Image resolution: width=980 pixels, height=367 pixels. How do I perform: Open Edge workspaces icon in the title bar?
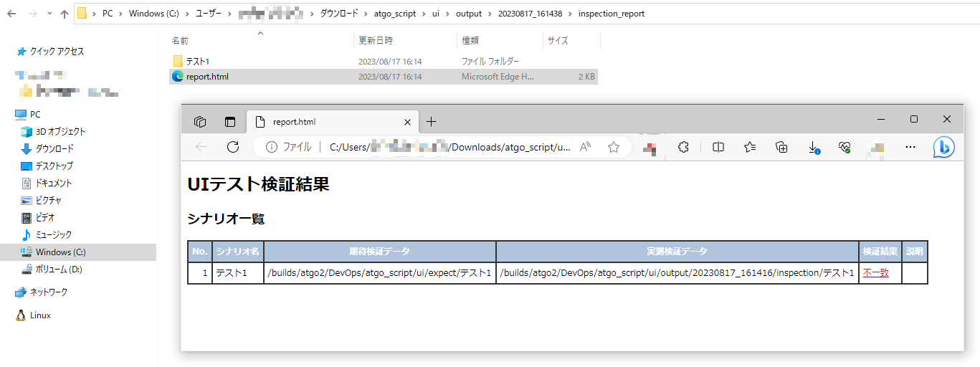pyautogui.click(x=200, y=122)
